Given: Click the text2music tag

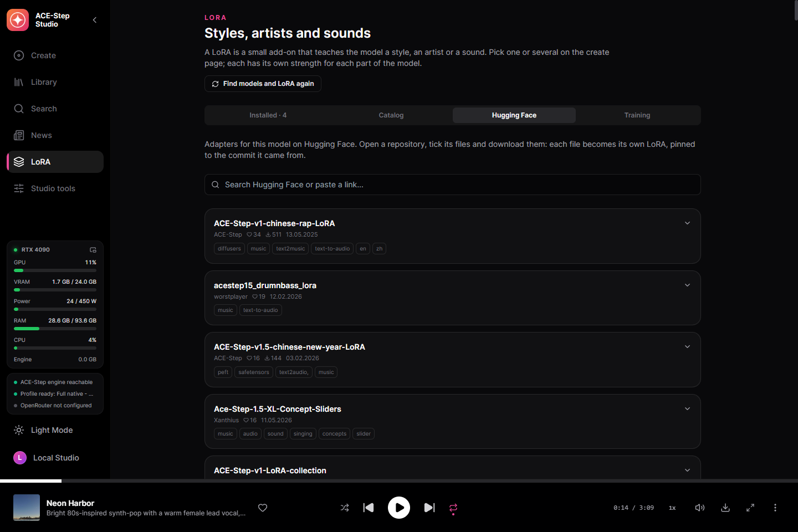Looking at the screenshot, I should 290,248.
